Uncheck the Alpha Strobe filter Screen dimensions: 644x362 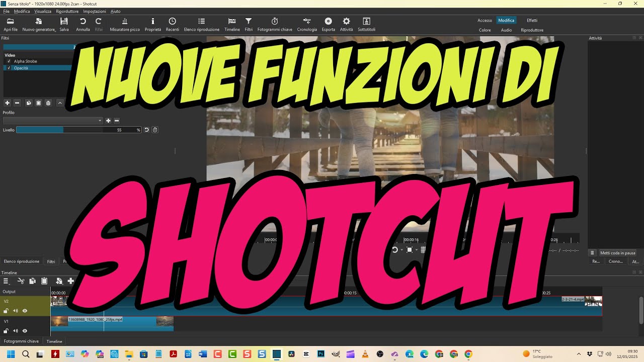pos(9,61)
